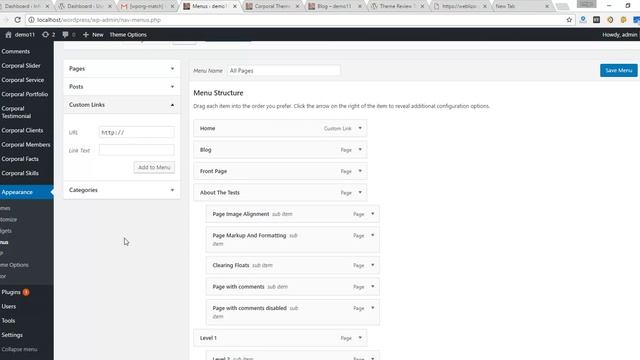Switch to Blog demo11 browser tab
The width and height of the screenshot is (640, 360).
[335, 6]
